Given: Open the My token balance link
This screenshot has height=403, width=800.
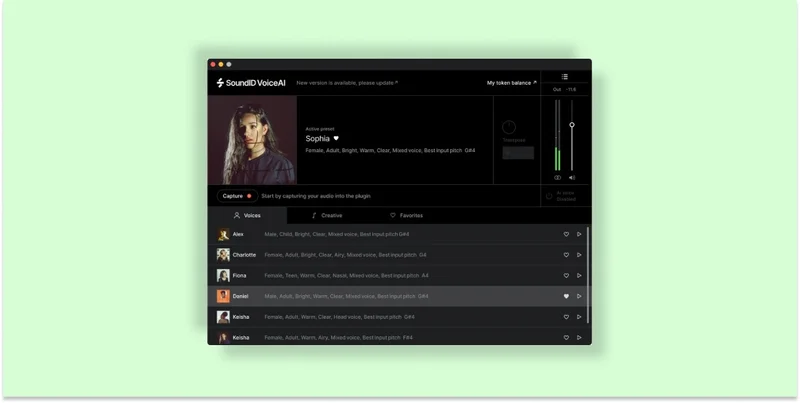Looking at the screenshot, I should click(512, 83).
